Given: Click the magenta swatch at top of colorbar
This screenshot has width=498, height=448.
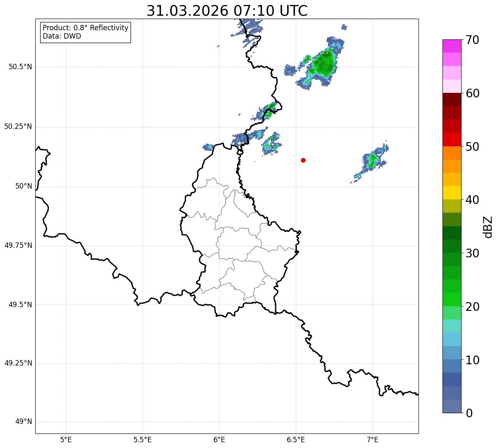Looking at the screenshot, I should (452, 46).
